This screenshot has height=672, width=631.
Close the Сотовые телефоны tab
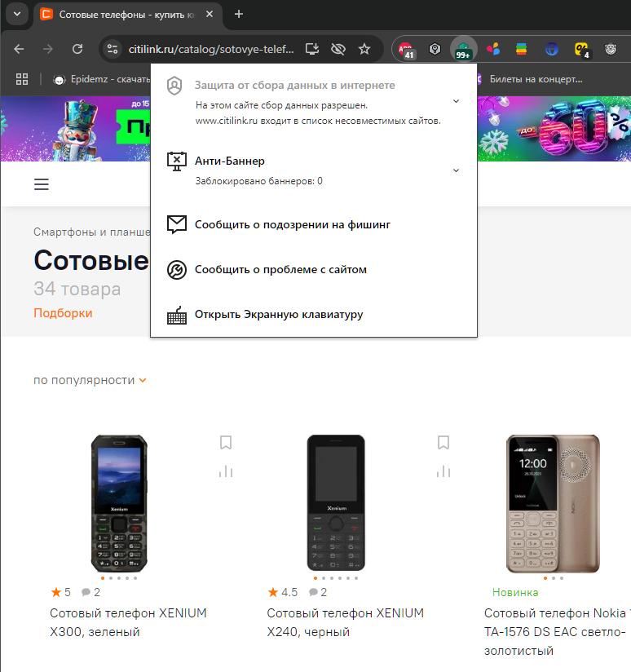tap(210, 14)
